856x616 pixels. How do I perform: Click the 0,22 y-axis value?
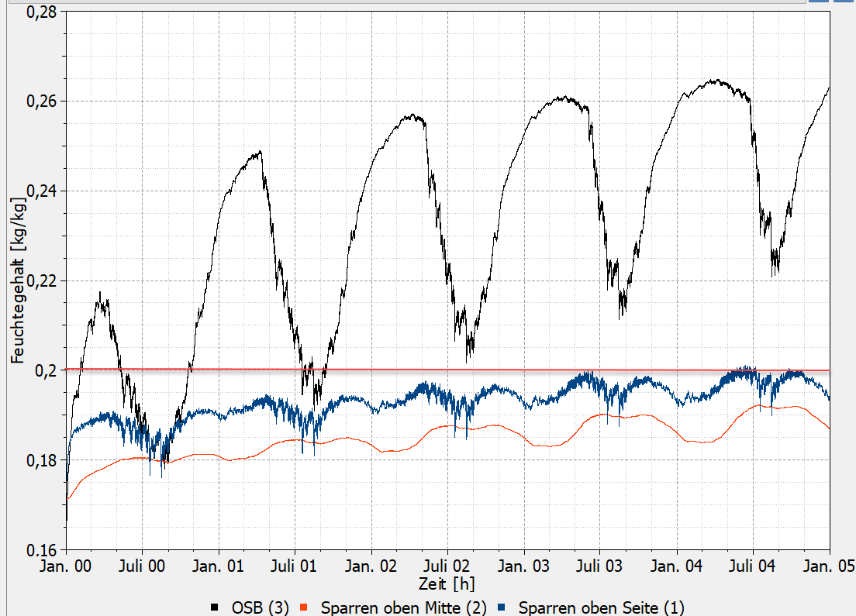click(42, 280)
